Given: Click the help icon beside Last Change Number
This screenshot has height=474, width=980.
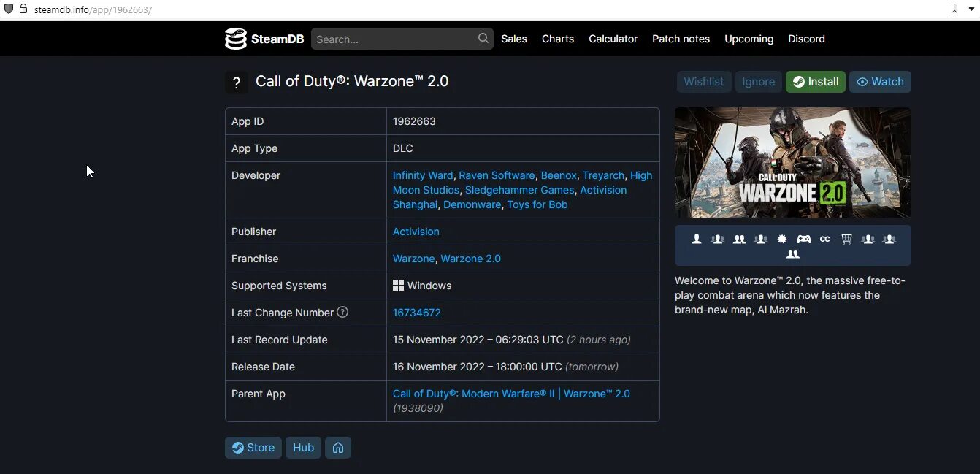Looking at the screenshot, I should coord(342,312).
